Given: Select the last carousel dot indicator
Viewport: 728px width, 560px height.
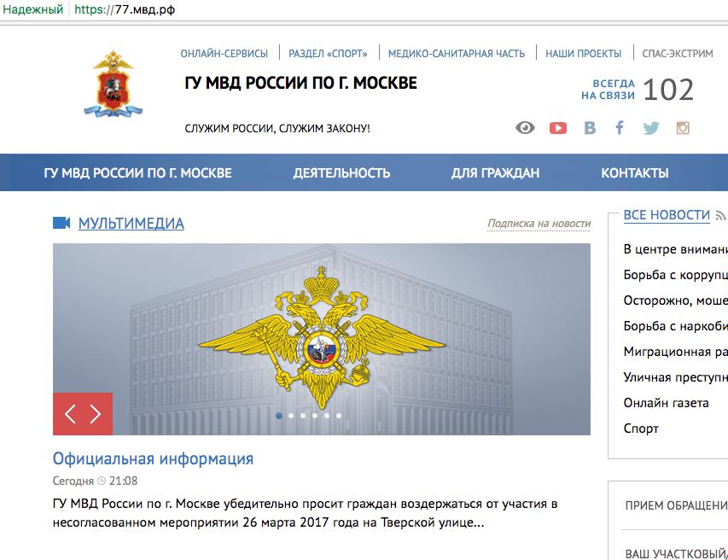Looking at the screenshot, I should click(x=339, y=416).
